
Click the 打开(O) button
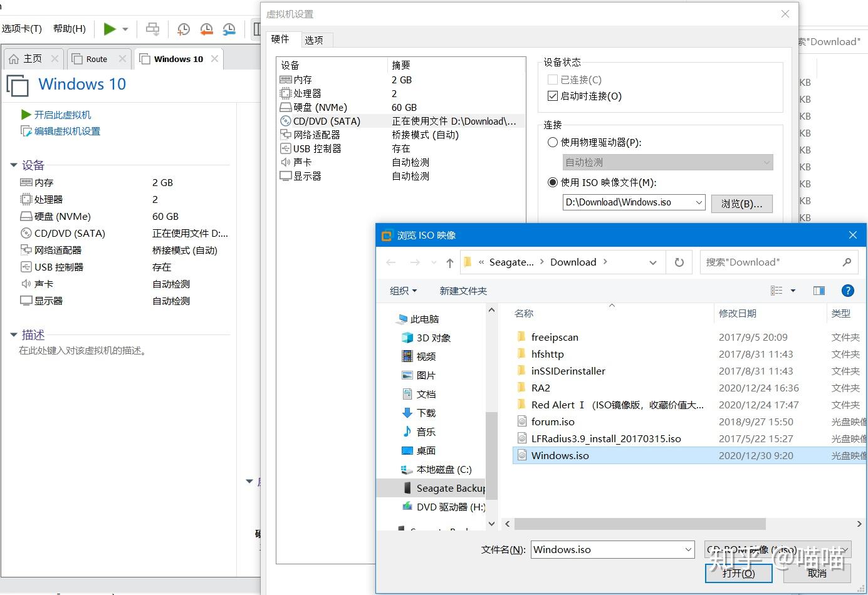(x=738, y=573)
